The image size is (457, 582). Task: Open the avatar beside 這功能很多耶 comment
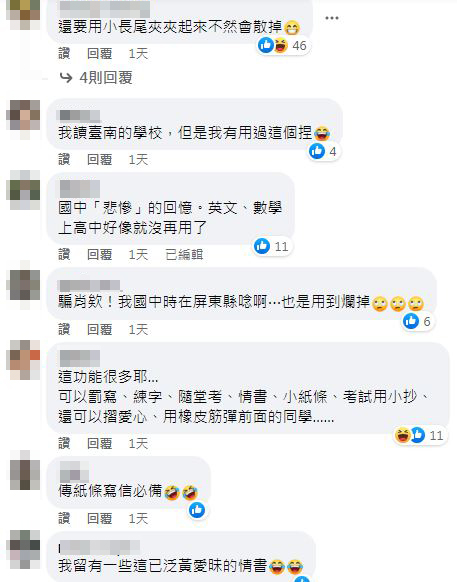[x=25, y=360]
